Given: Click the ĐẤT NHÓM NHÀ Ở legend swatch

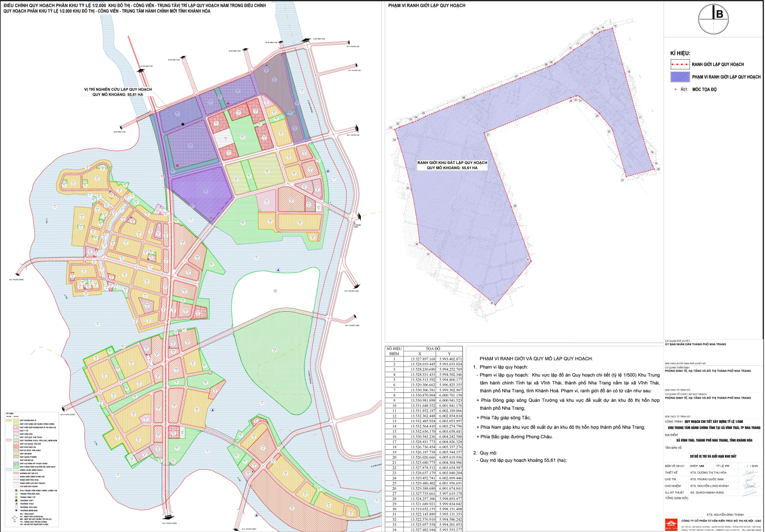Looking at the screenshot, I should click(16, 420).
